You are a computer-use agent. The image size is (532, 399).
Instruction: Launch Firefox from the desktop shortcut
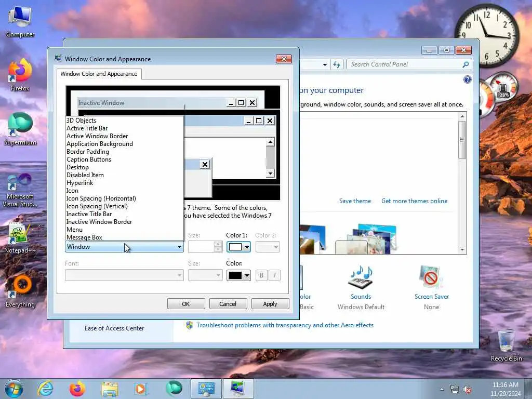point(20,75)
